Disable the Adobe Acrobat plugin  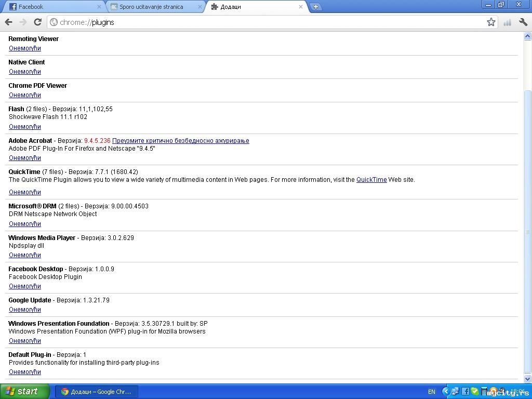pos(25,158)
